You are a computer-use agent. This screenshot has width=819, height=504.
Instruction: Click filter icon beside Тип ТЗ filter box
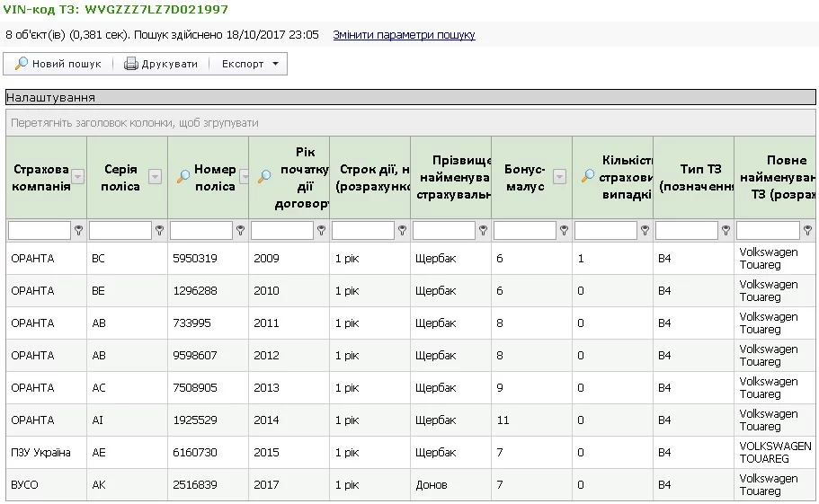(x=726, y=231)
